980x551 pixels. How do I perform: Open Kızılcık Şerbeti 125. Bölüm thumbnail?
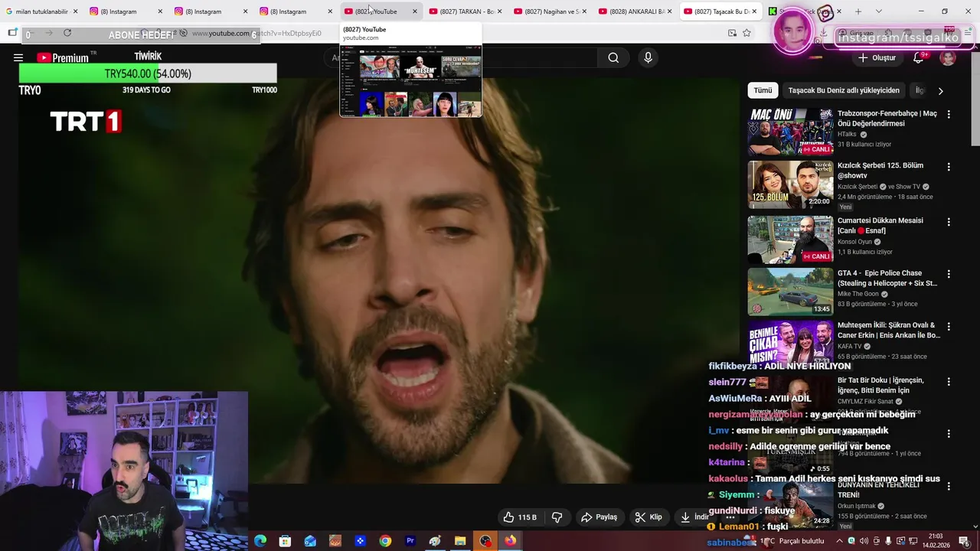click(790, 184)
